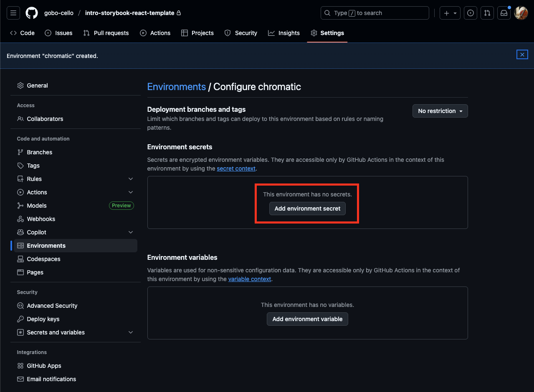Image resolution: width=534 pixels, height=392 pixels.
Task: Select the Settings tab
Action: [x=327, y=33]
